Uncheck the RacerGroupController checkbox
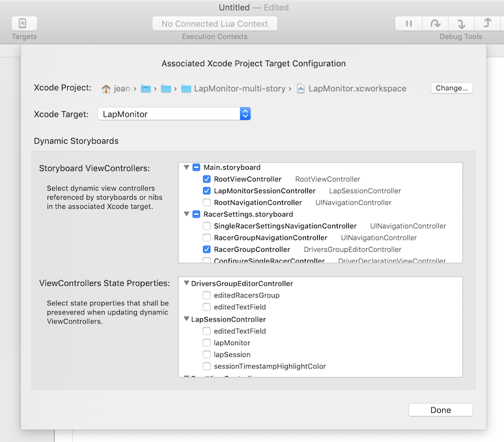This screenshot has height=442, width=504. [206, 249]
